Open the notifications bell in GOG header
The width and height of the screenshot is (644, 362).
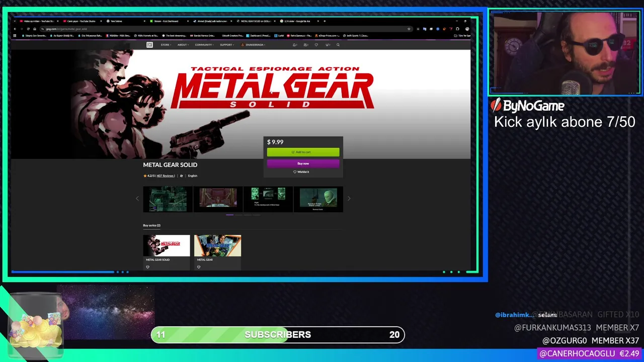point(294,45)
